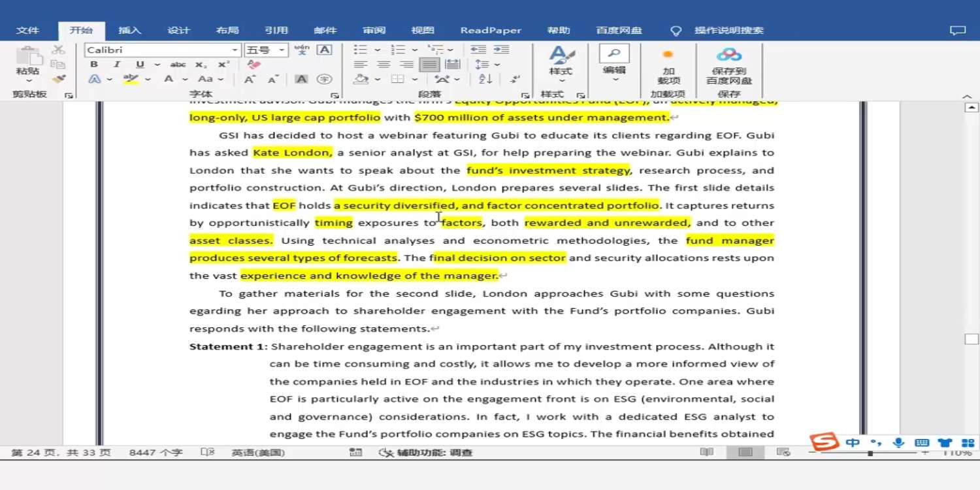The width and height of the screenshot is (980, 490).
Task: Switch to the 引用 (References) tab
Action: (x=276, y=31)
